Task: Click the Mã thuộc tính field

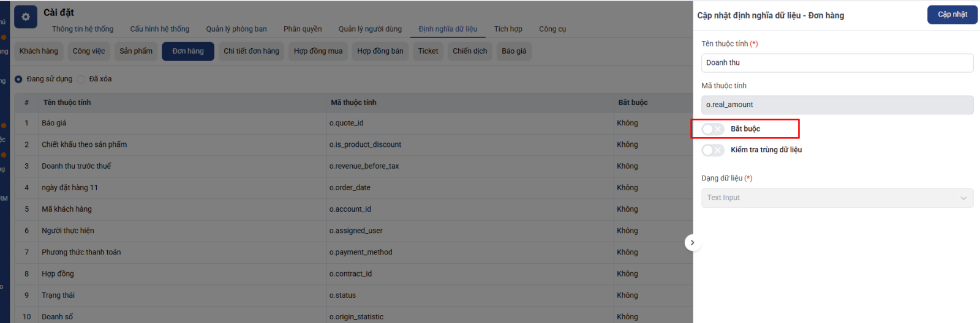Action: (837, 105)
